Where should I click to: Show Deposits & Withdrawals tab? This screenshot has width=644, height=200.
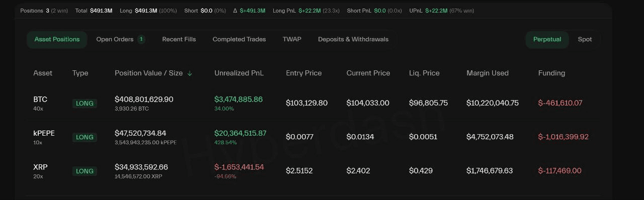tap(353, 39)
